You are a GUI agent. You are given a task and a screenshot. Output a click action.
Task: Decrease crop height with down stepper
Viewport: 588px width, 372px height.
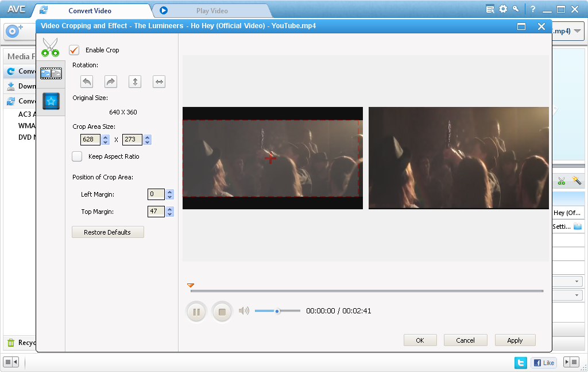[x=148, y=142]
